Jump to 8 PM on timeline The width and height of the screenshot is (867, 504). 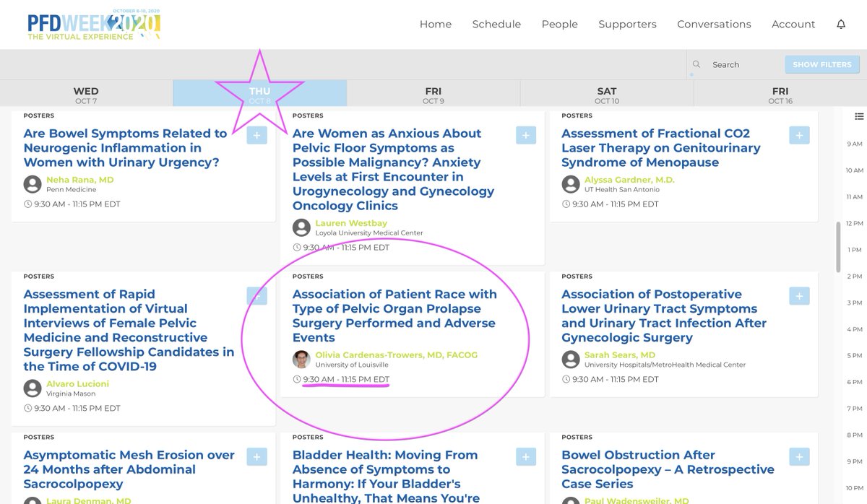(854, 435)
